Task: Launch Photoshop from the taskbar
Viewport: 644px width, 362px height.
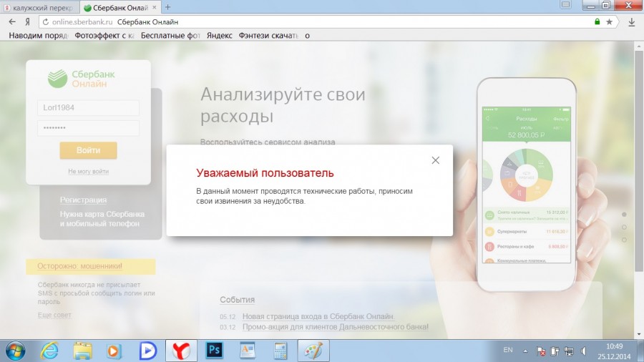Action: [x=214, y=350]
